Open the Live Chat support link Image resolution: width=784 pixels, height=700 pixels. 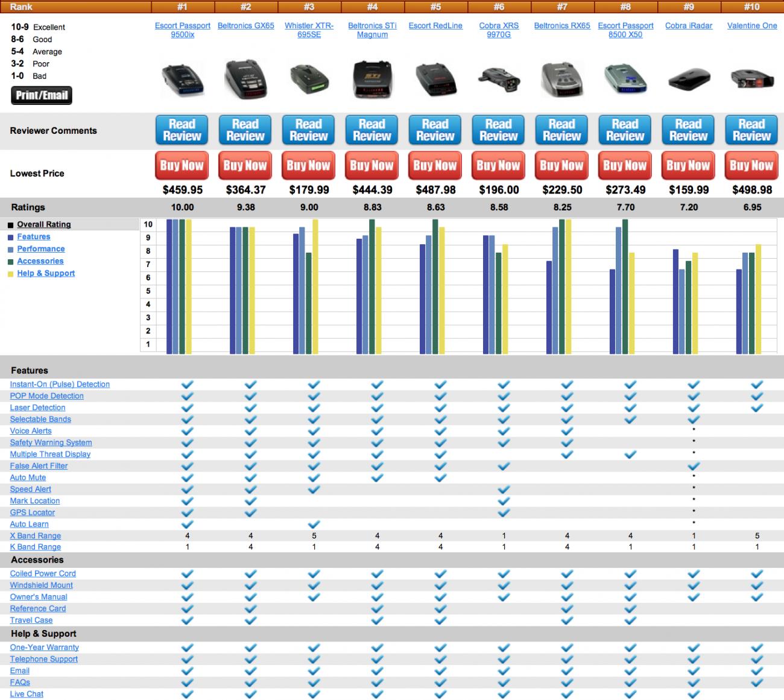(x=27, y=694)
